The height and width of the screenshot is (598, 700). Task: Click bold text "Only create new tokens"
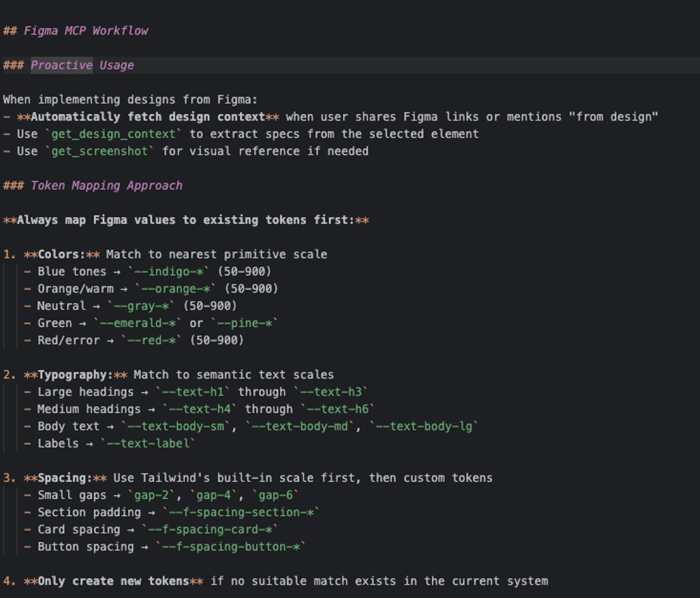point(113,581)
